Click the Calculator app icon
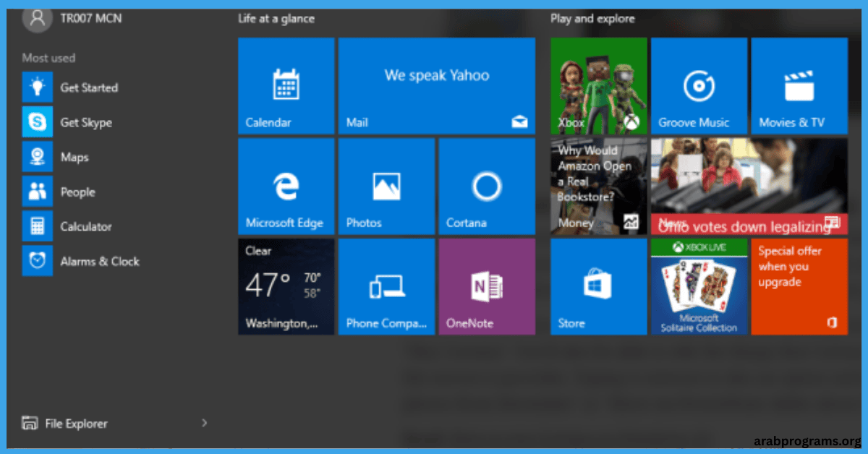The height and width of the screenshot is (454, 868). coord(38,226)
